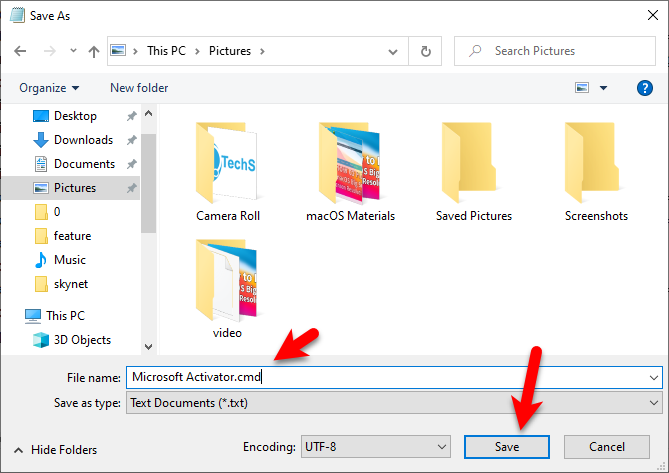Open the Help question mark icon
The width and height of the screenshot is (669, 473).
(x=645, y=88)
